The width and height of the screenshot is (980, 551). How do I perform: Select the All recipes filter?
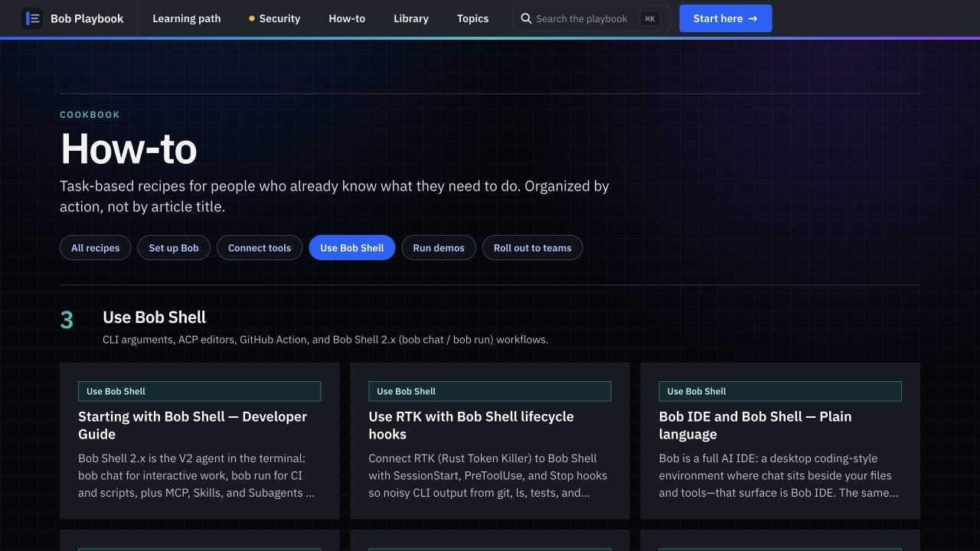96,248
